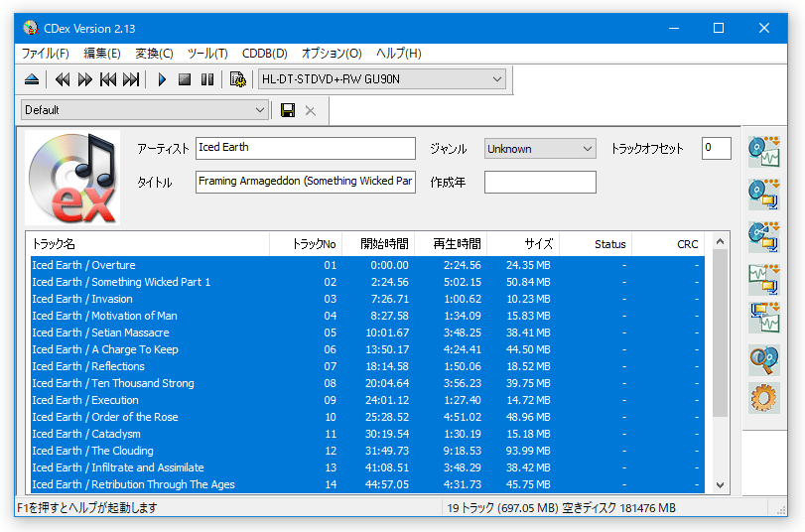Select track Iced Earth / Overture
The width and height of the screenshot is (805, 532).
pyautogui.click(x=367, y=265)
